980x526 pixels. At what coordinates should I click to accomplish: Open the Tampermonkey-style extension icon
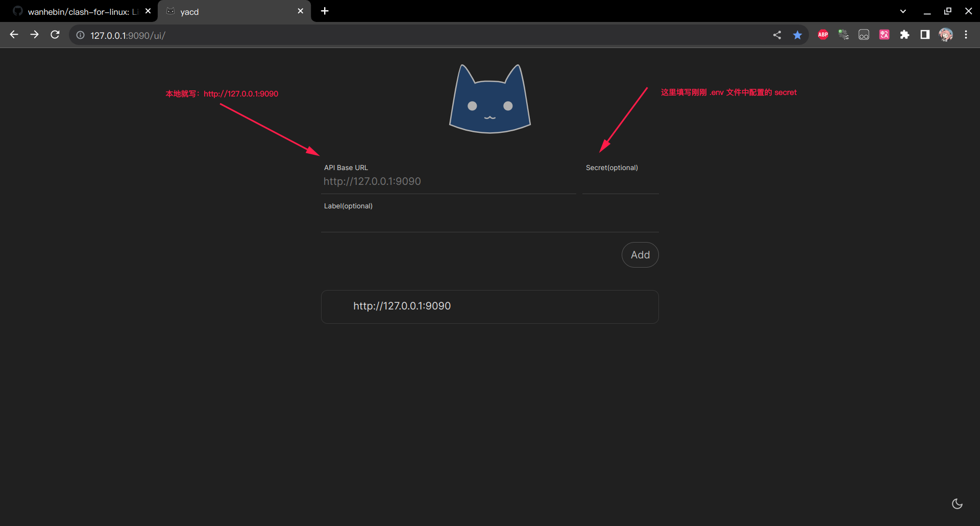864,35
